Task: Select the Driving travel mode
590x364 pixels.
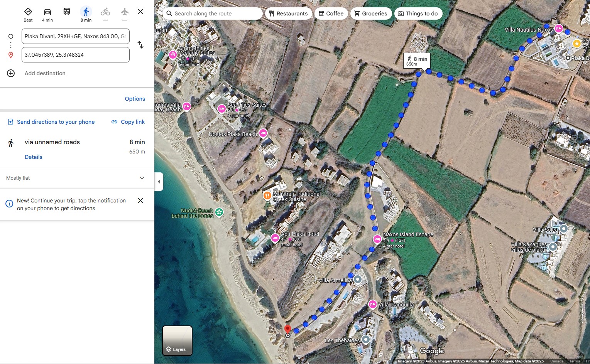Action: pos(47,14)
